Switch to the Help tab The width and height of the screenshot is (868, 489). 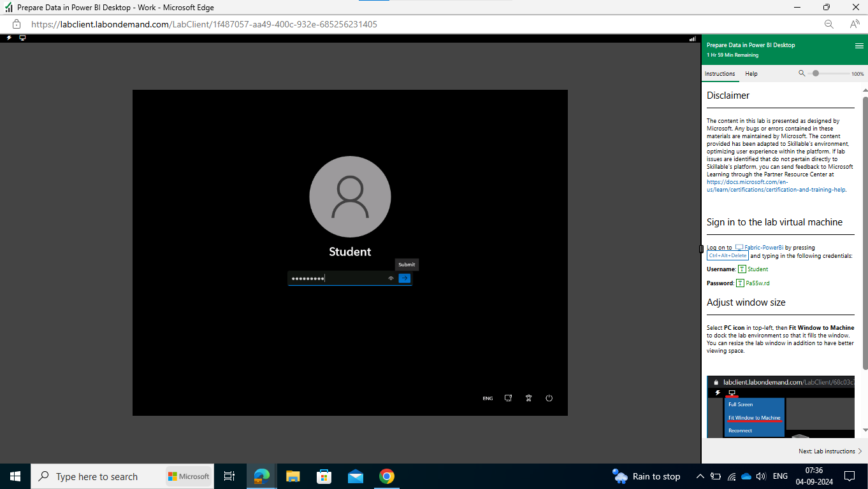coord(751,74)
